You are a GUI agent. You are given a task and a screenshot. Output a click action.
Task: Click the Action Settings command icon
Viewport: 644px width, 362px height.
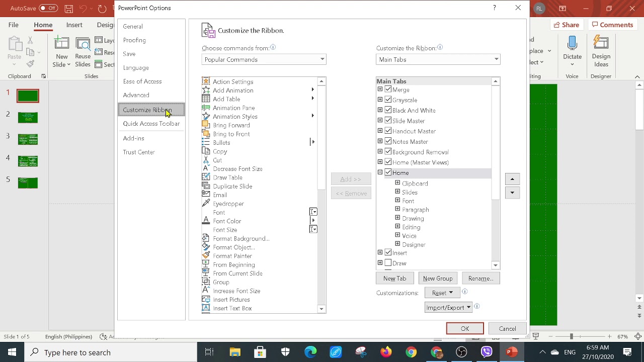click(x=206, y=81)
